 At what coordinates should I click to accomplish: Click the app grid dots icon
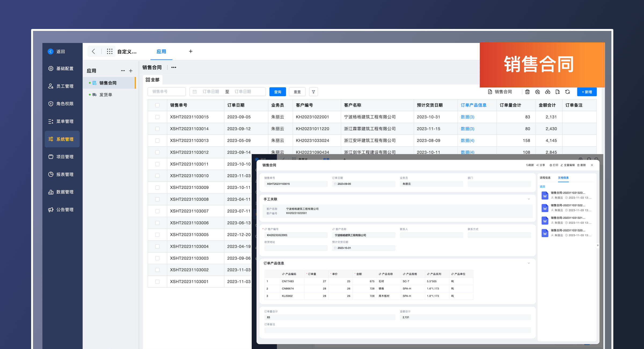(109, 51)
